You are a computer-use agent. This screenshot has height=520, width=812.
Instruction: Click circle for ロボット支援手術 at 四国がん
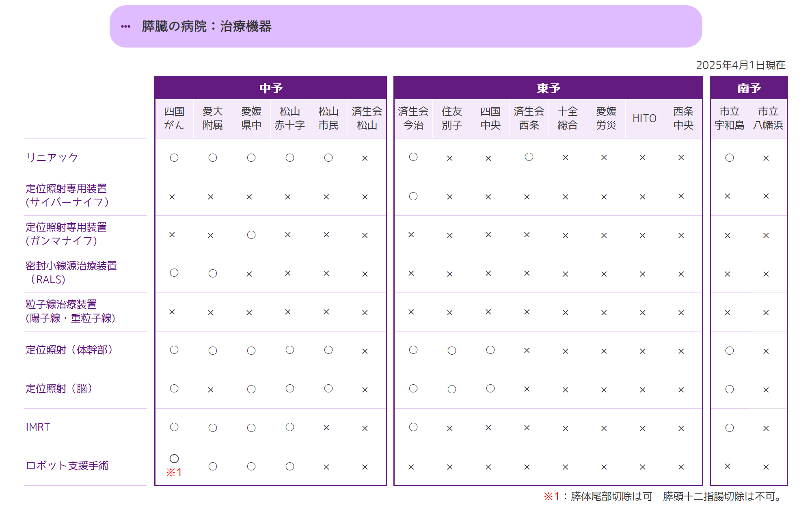coord(174,459)
